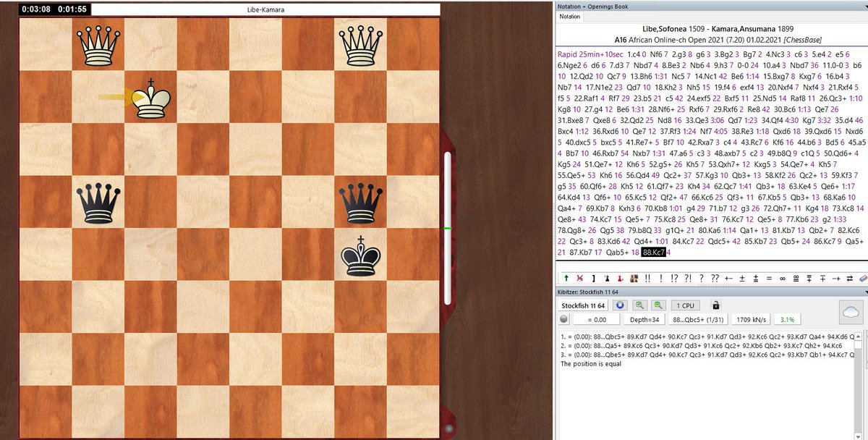Switch to the Notation tab
Screen dimensions: 868x440
pos(571,16)
